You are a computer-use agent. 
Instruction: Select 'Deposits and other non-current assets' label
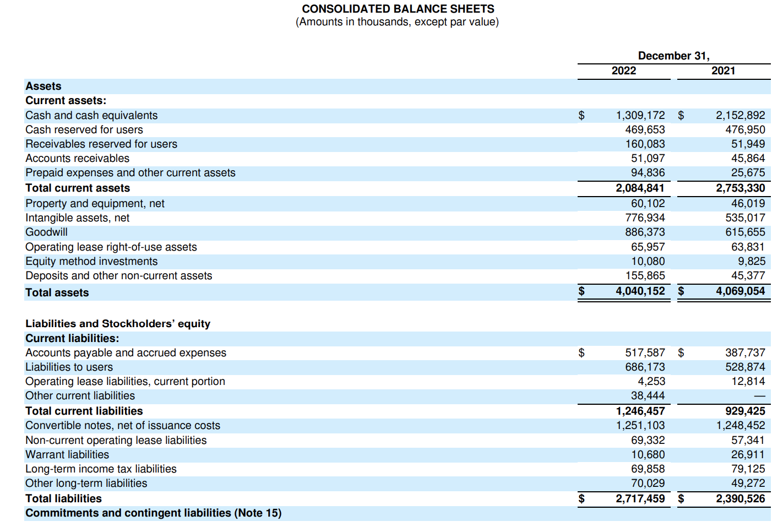118,275
